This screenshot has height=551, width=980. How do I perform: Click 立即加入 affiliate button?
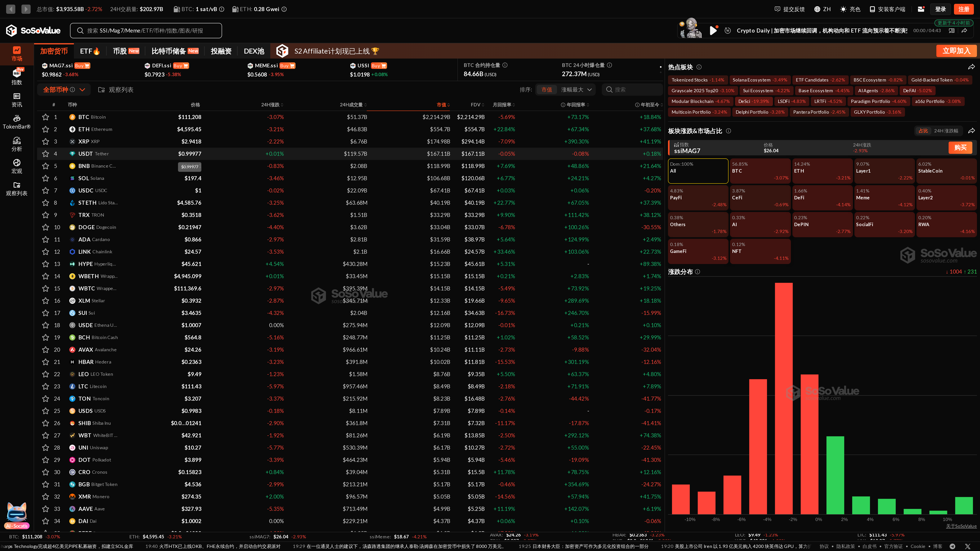point(956,51)
